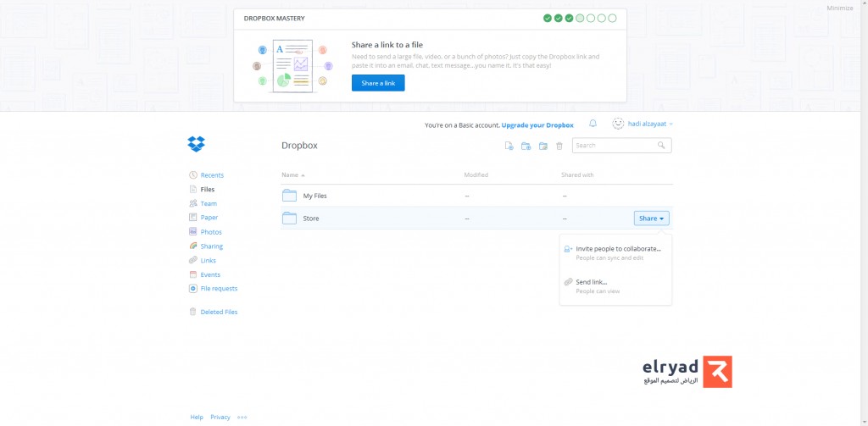
Task: Open Links in the sidebar
Action: click(209, 260)
